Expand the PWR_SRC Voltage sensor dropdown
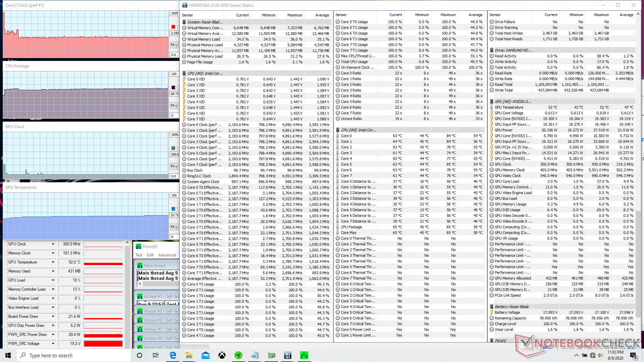 click(x=53, y=344)
